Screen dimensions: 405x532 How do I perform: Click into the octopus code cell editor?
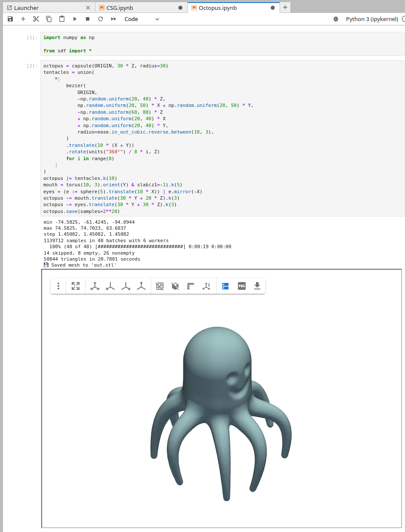coord(222,138)
